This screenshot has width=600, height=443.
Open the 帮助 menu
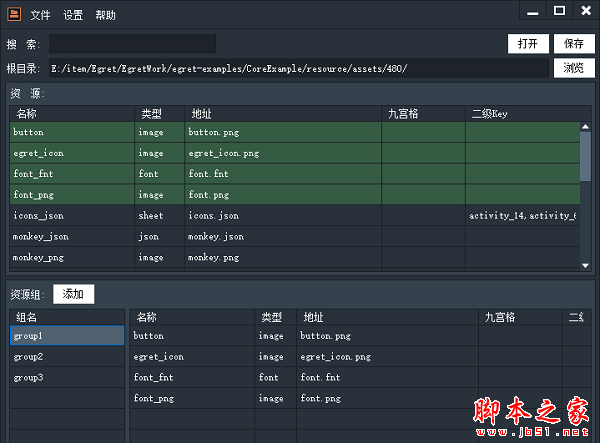[x=105, y=15]
